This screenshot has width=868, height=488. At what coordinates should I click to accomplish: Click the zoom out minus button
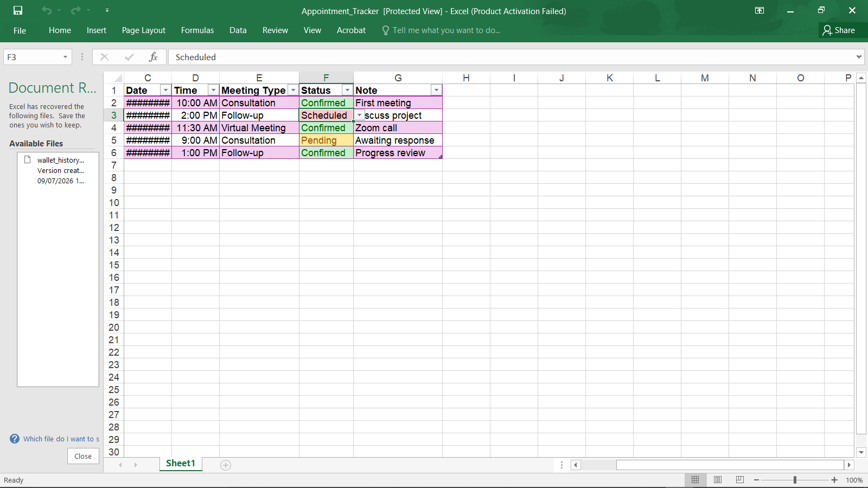pyautogui.click(x=756, y=480)
